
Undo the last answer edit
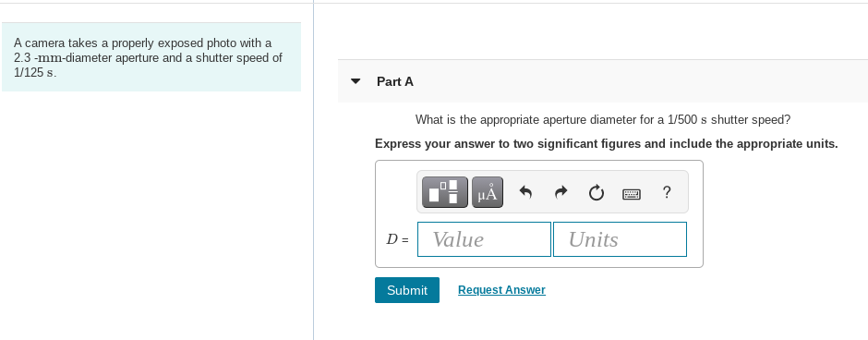(525, 193)
